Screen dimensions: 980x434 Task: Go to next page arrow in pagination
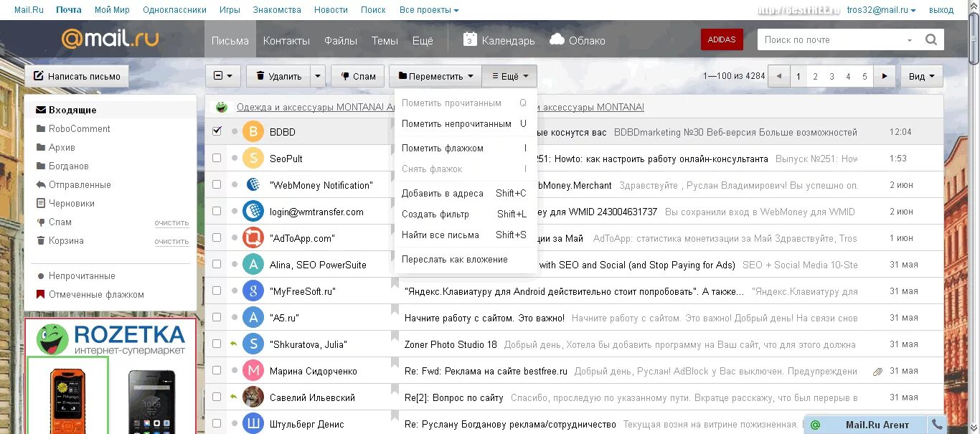coord(885,76)
